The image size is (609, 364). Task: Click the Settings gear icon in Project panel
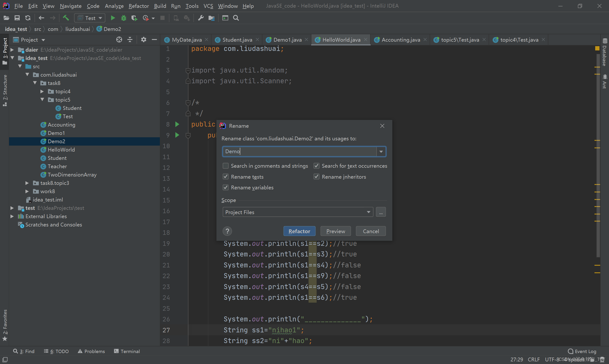143,40
